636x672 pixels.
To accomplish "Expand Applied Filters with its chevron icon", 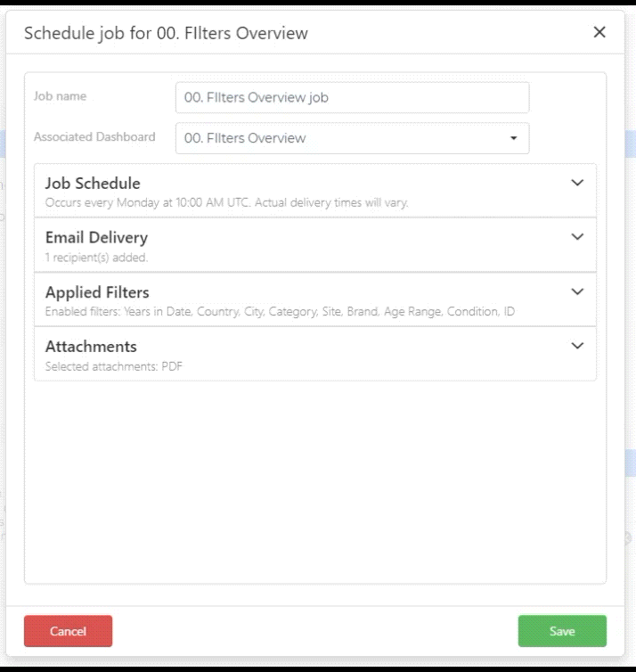I will (577, 291).
